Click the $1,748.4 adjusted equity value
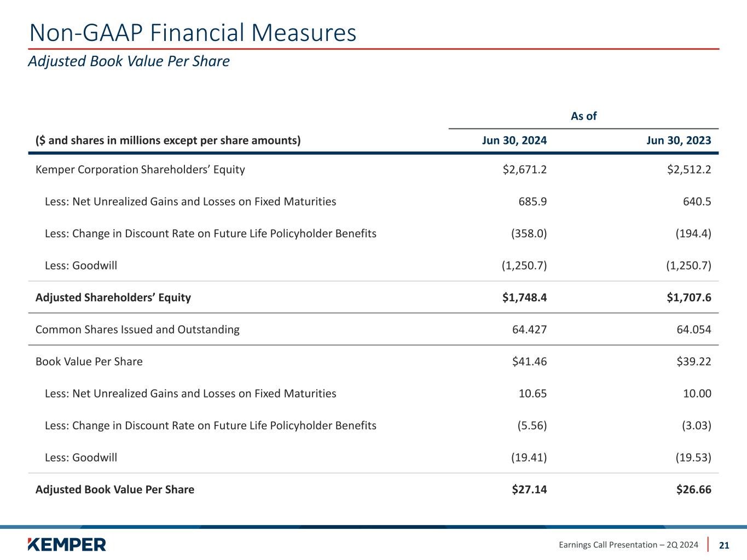 click(524, 297)
